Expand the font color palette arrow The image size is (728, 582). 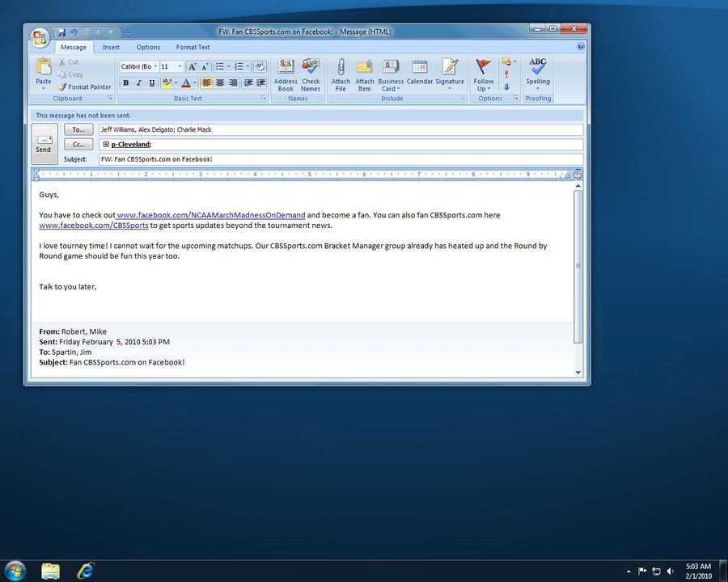pos(194,82)
